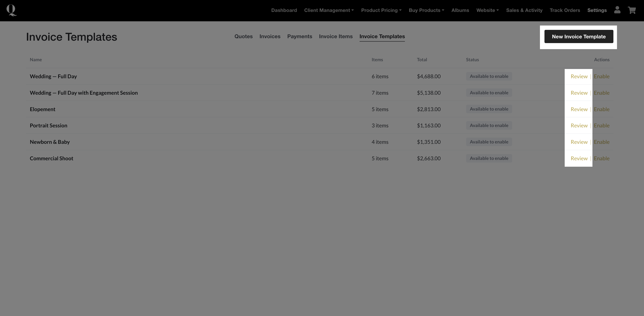The image size is (644, 316).
Task: Click New Invoice Template button
Action: pos(578,36)
